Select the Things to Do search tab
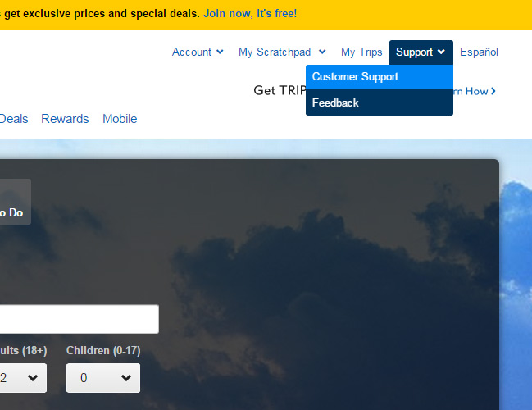Image resolution: width=532 pixels, height=410 pixels. (16, 202)
